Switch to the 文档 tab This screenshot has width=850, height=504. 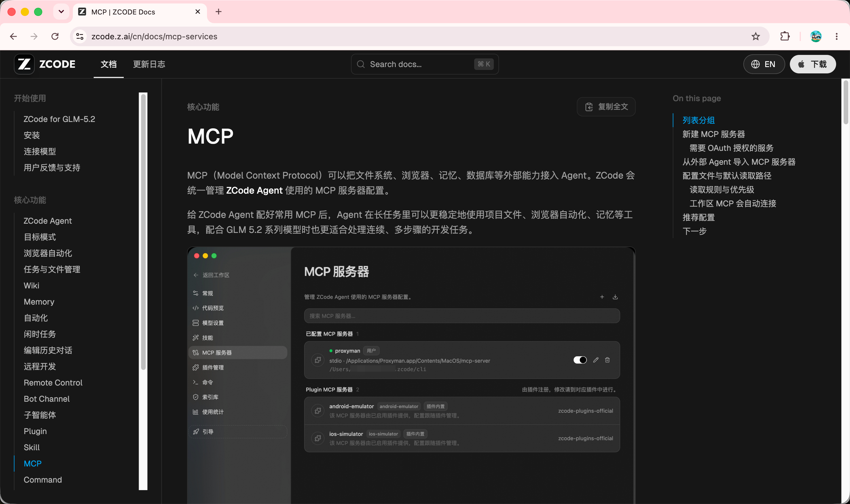point(109,64)
